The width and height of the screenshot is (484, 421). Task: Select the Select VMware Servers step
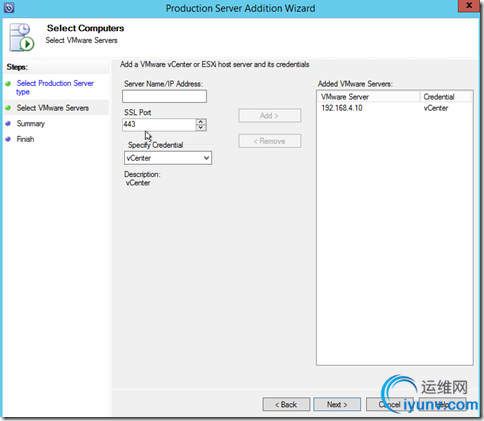click(x=53, y=108)
